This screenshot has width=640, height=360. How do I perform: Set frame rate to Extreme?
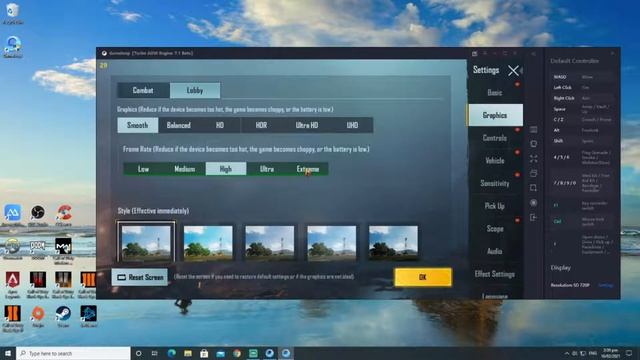click(x=308, y=169)
